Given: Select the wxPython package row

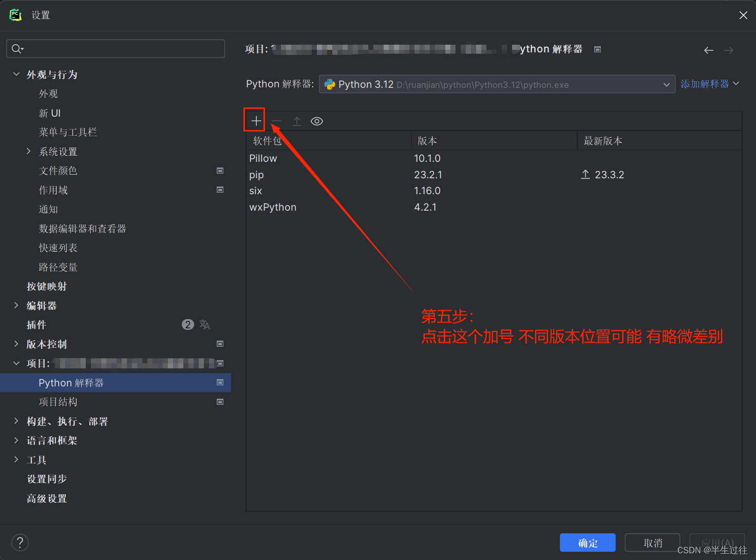Looking at the screenshot, I should coord(494,207).
